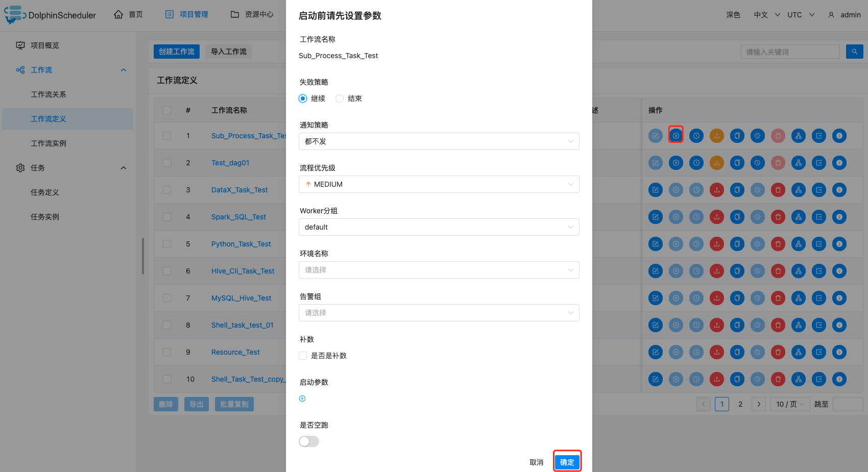Select the 继续 failure strategy radio
868x472 pixels.
(303, 98)
